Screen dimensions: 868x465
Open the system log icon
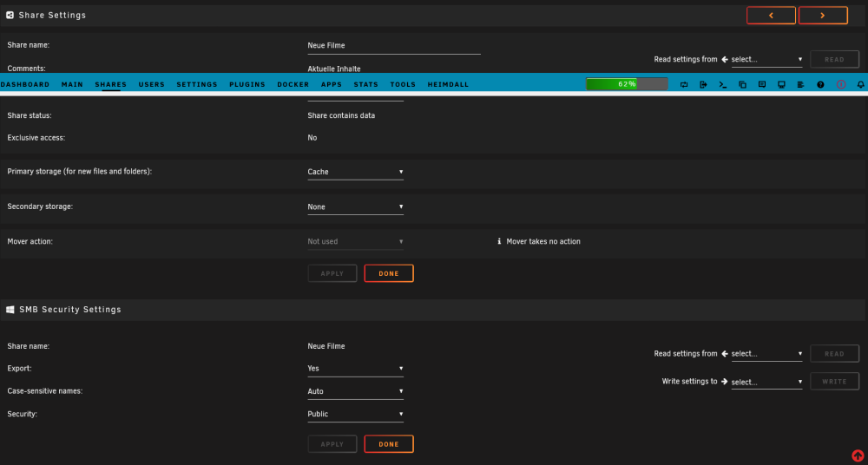[x=800, y=85]
